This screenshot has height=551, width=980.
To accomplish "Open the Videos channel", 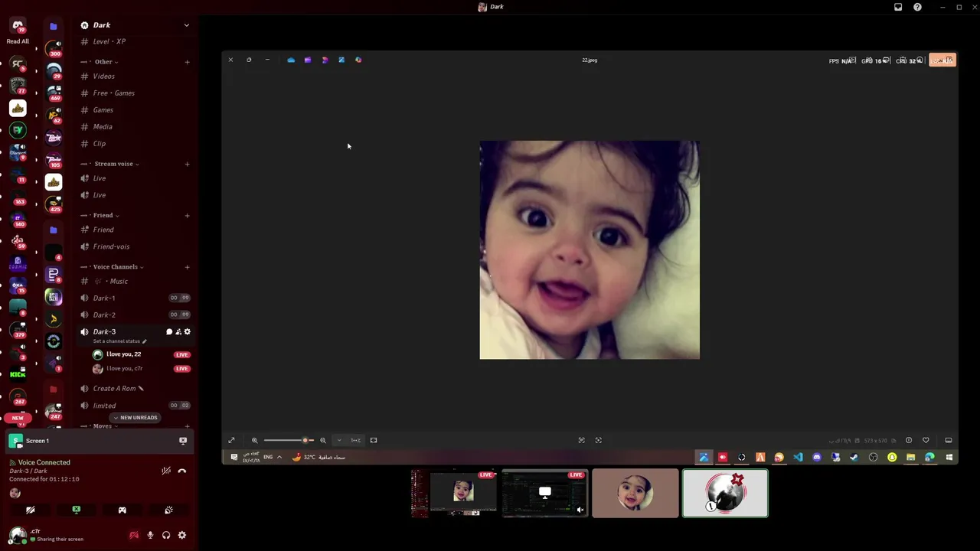I will 136,76.
